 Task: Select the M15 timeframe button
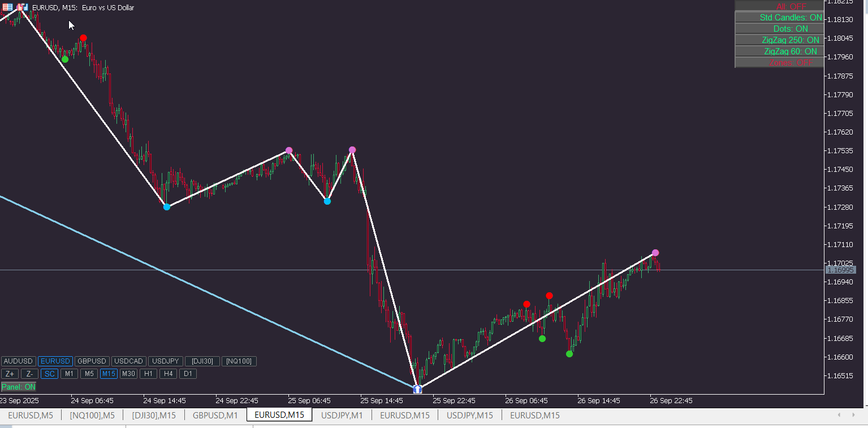pyautogui.click(x=109, y=374)
